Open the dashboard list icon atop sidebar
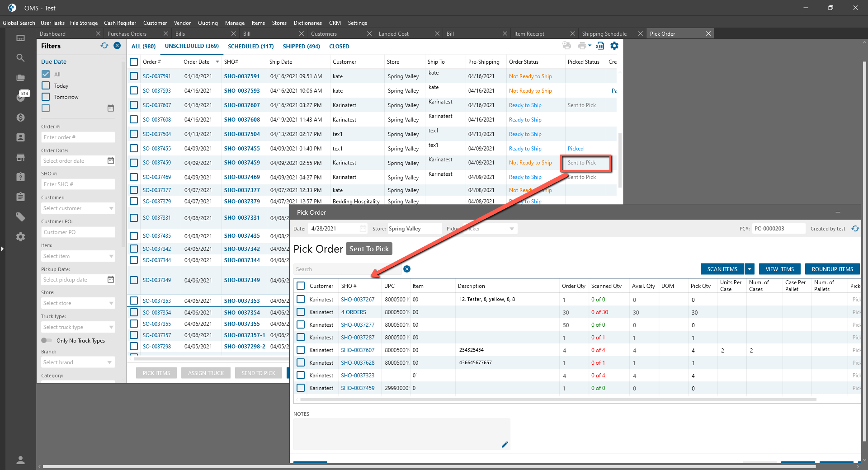 pyautogui.click(x=20, y=38)
